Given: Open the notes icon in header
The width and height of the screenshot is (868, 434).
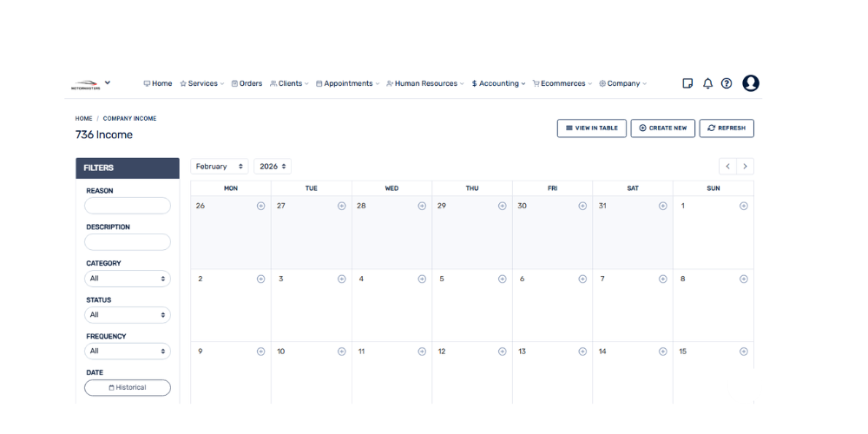Looking at the screenshot, I should [687, 83].
